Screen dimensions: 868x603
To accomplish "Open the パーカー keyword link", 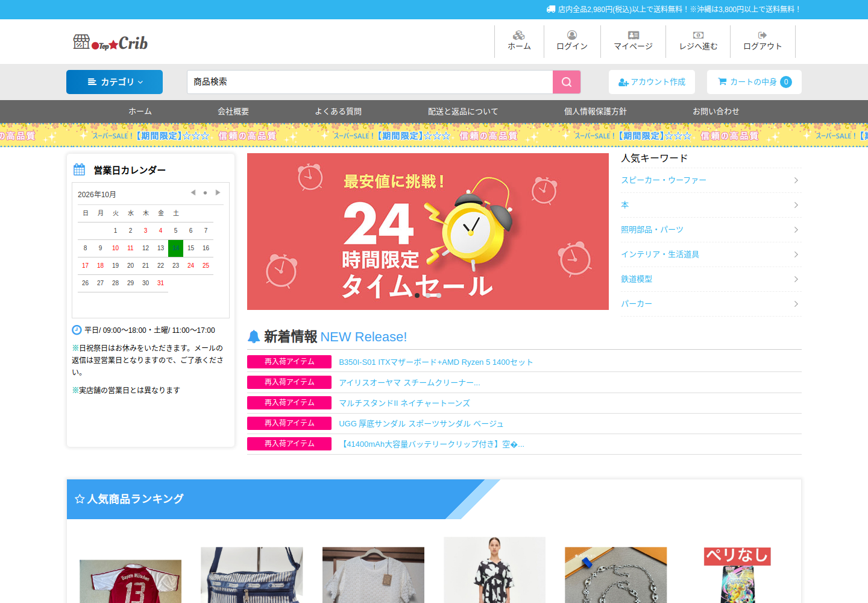I will pos(637,304).
